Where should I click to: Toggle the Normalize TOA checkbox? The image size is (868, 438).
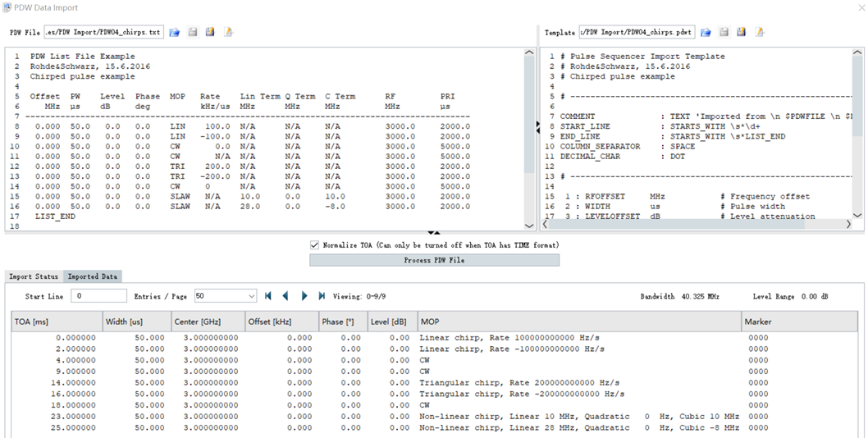click(x=314, y=244)
